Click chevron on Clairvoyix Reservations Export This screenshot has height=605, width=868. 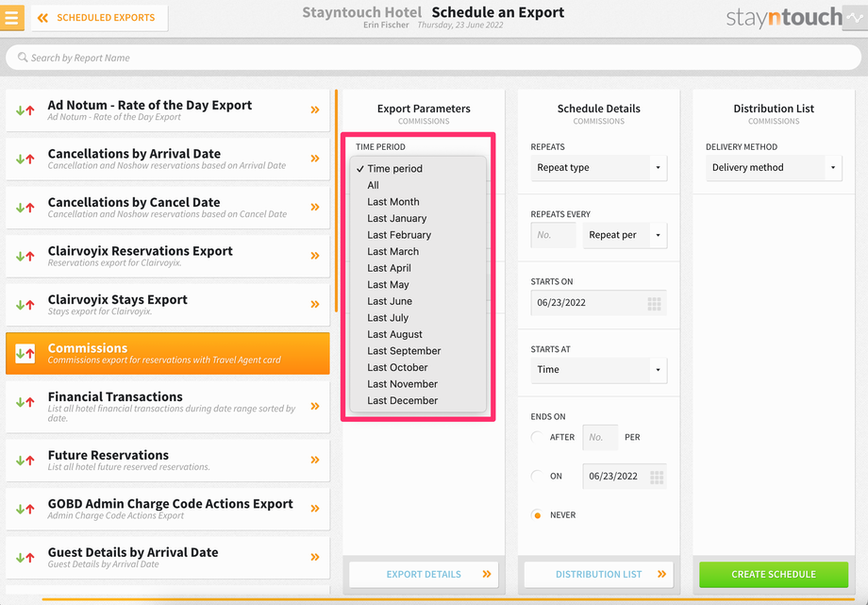point(315,256)
